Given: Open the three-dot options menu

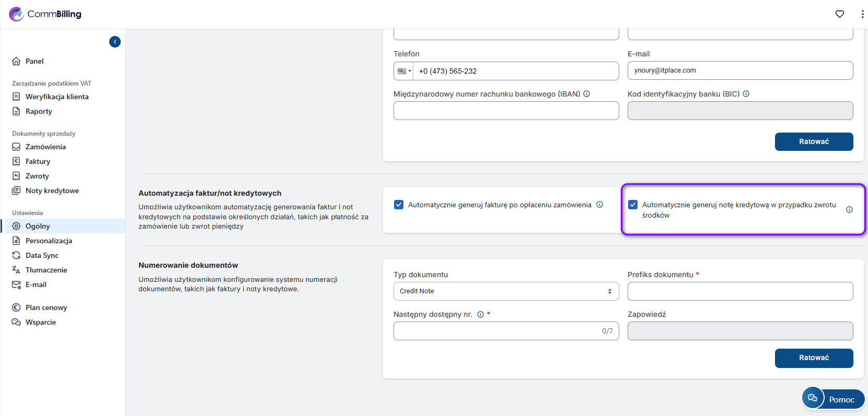Looking at the screenshot, I should pos(862,14).
